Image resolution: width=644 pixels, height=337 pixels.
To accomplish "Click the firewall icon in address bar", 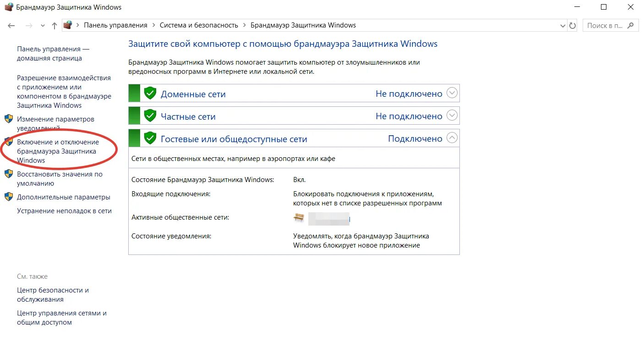I will [68, 25].
